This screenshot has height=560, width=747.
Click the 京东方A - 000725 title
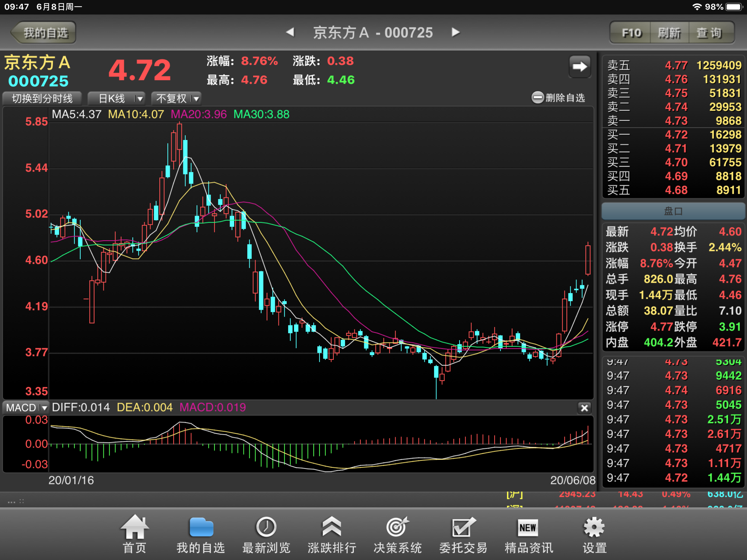pyautogui.click(x=373, y=33)
